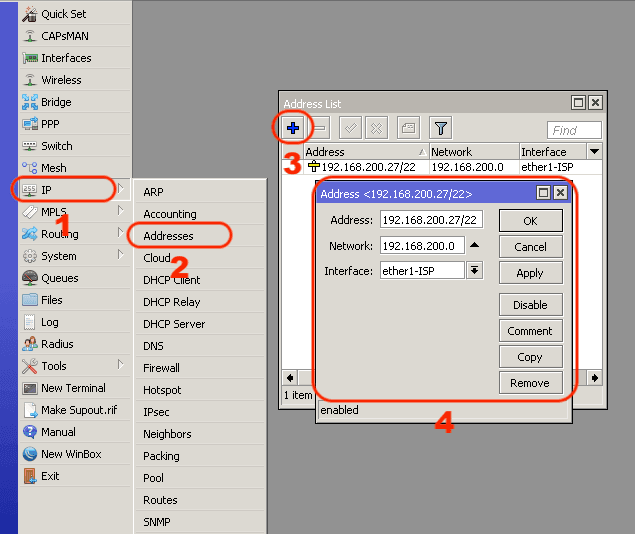Open the System menu
The height and width of the screenshot is (534, 635).
pos(75,256)
